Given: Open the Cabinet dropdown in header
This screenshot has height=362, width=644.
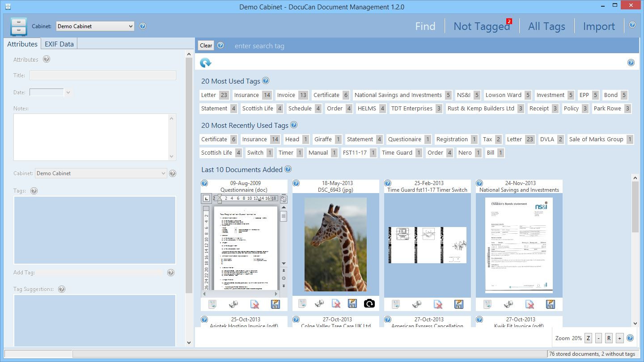Looking at the screenshot, I should (x=95, y=26).
